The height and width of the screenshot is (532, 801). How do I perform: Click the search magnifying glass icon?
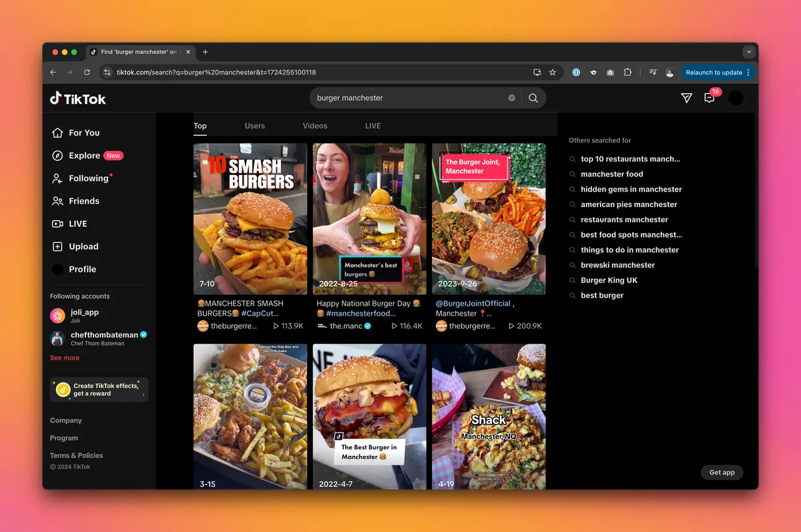click(x=533, y=97)
